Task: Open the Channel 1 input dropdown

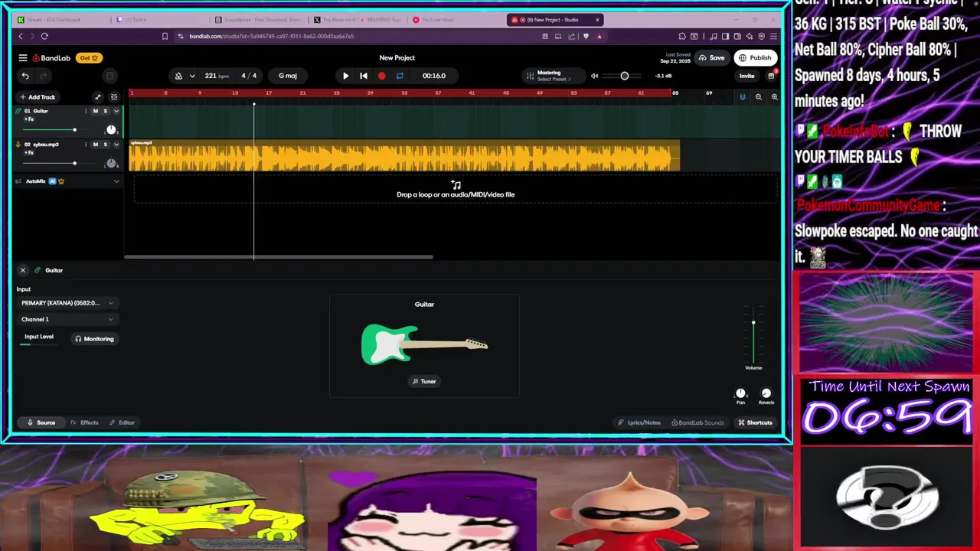Action: click(67, 319)
